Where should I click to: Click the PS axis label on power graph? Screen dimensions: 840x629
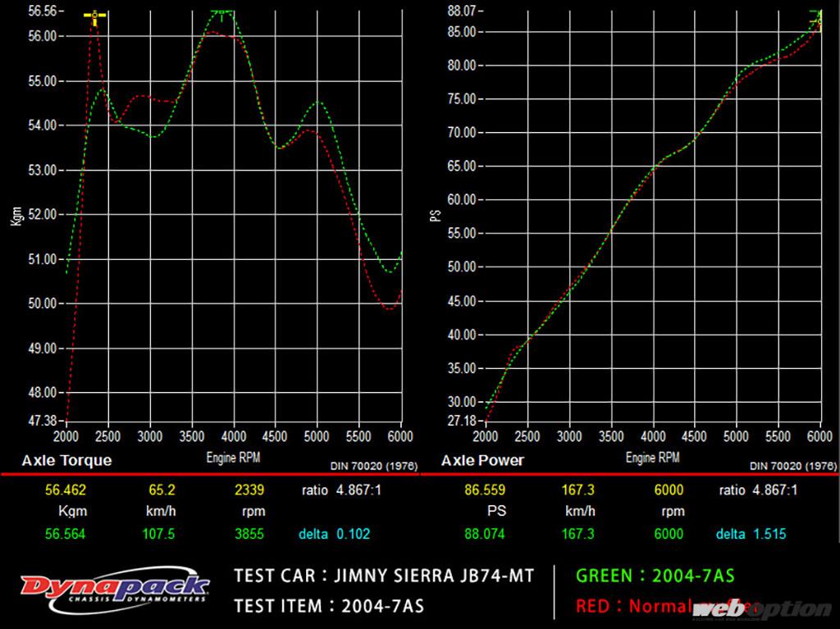[436, 216]
